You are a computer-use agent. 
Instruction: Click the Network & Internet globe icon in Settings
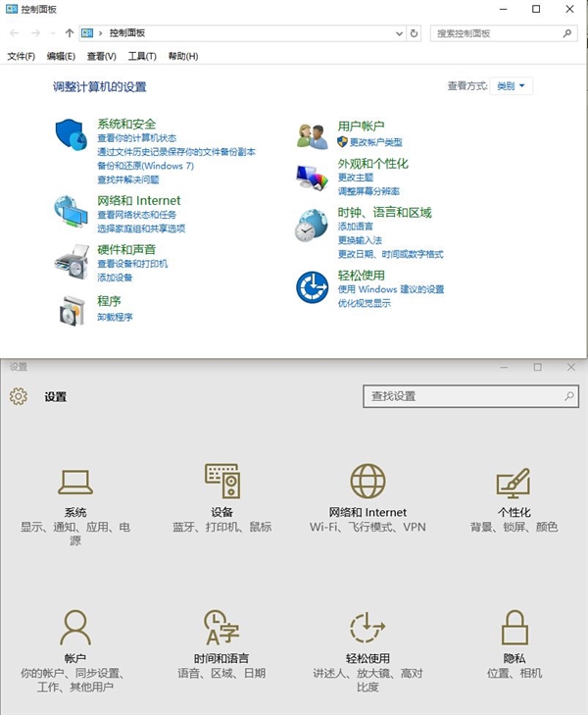pos(368,481)
